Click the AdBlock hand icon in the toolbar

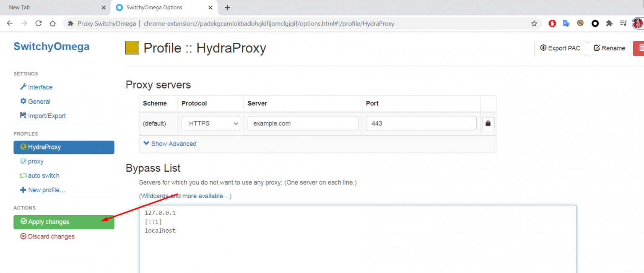[552, 24]
